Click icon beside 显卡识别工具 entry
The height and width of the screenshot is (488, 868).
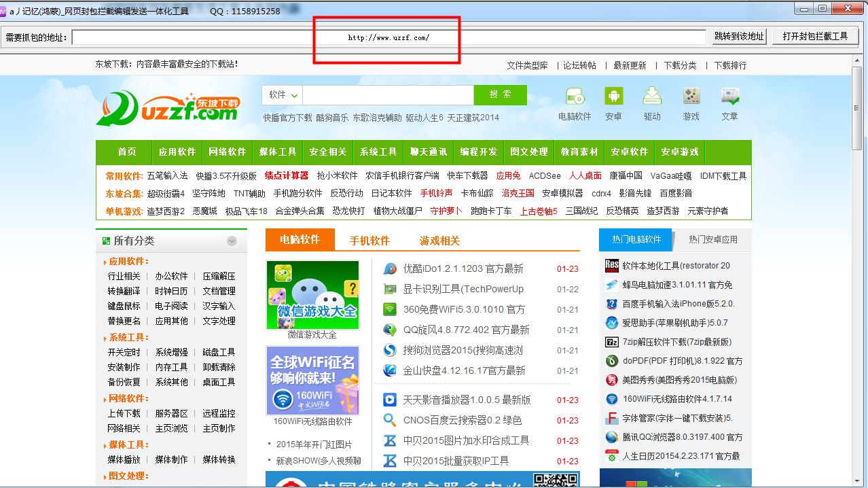390,289
